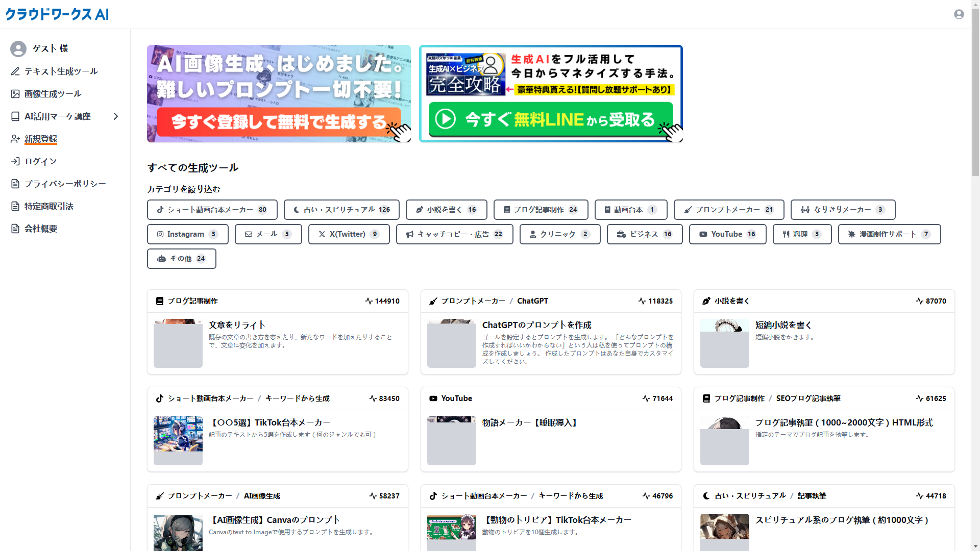The width and height of the screenshot is (980, 551).
Task: Click masks icon in なりきりメーカー filter
Action: 805,210
